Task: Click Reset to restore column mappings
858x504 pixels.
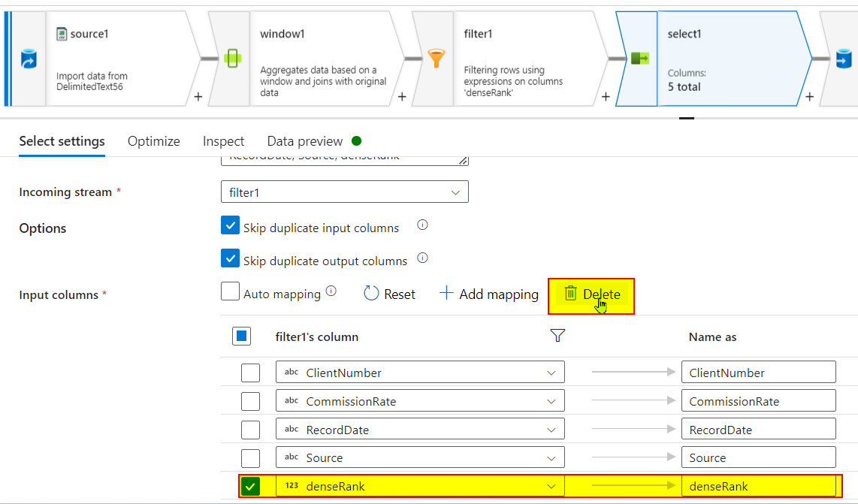Action: (x=389, y=294)
